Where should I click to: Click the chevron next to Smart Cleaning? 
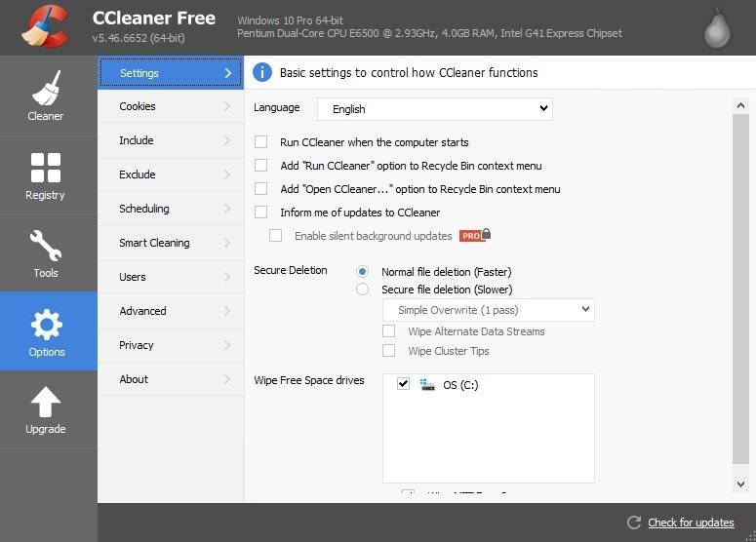227,243
